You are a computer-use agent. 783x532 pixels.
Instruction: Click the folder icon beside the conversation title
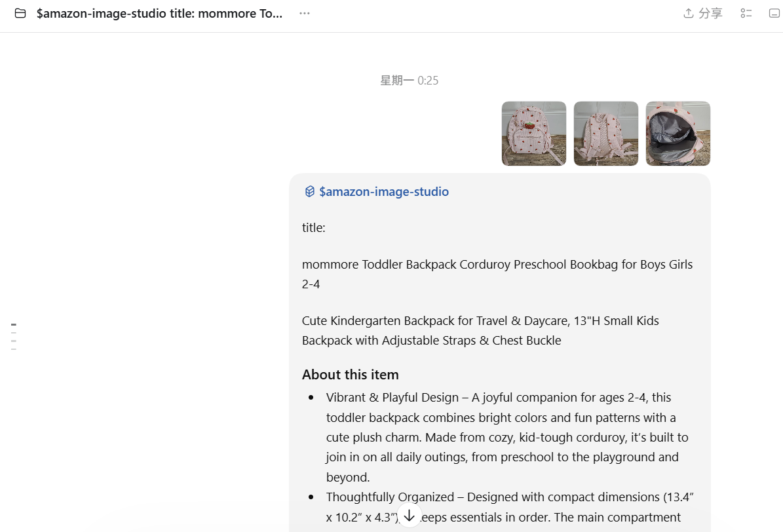coord(20,14)
